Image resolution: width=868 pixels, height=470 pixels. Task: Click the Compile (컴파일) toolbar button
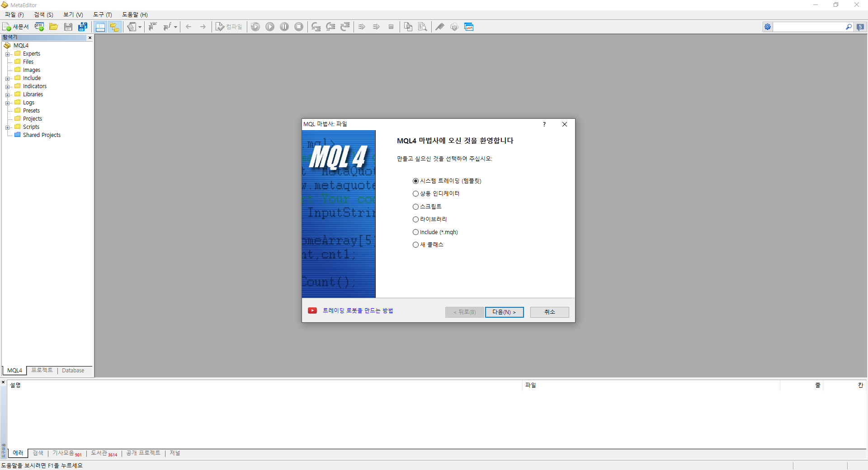coord(229,27)
